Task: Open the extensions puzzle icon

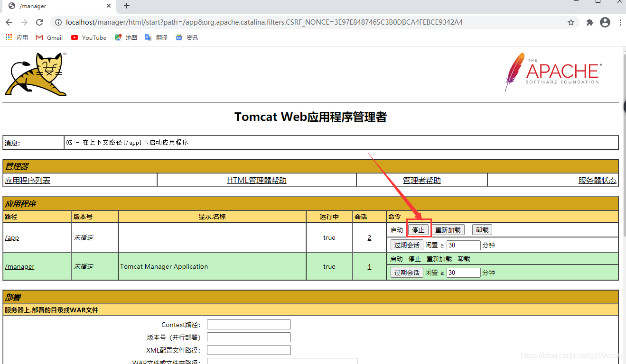Action: coord(590,22)
